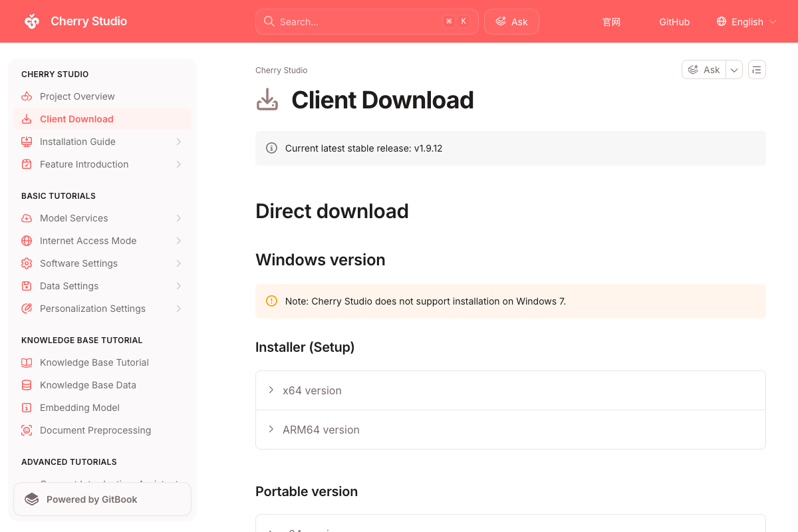Viewport: 798px width, 532px height.
Task: Click the ⌘ key hint in search bar
Action: [449, 21]
